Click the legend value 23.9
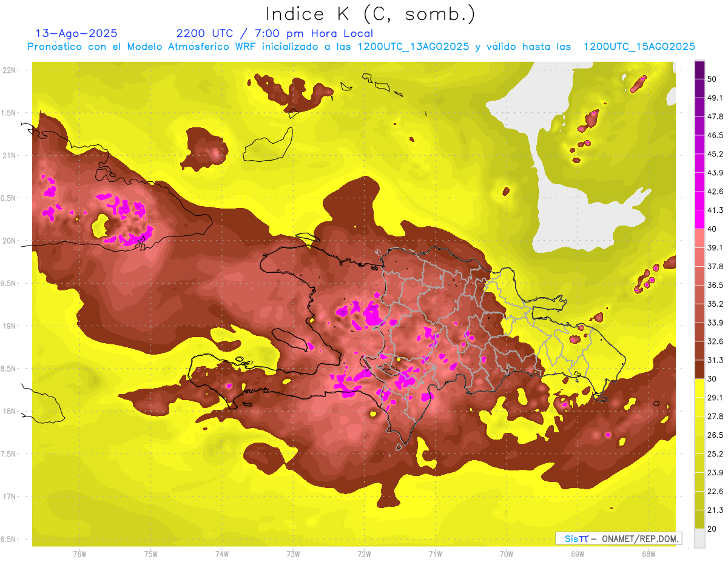This screenshot has height=562, width=728. pos(715,473)
